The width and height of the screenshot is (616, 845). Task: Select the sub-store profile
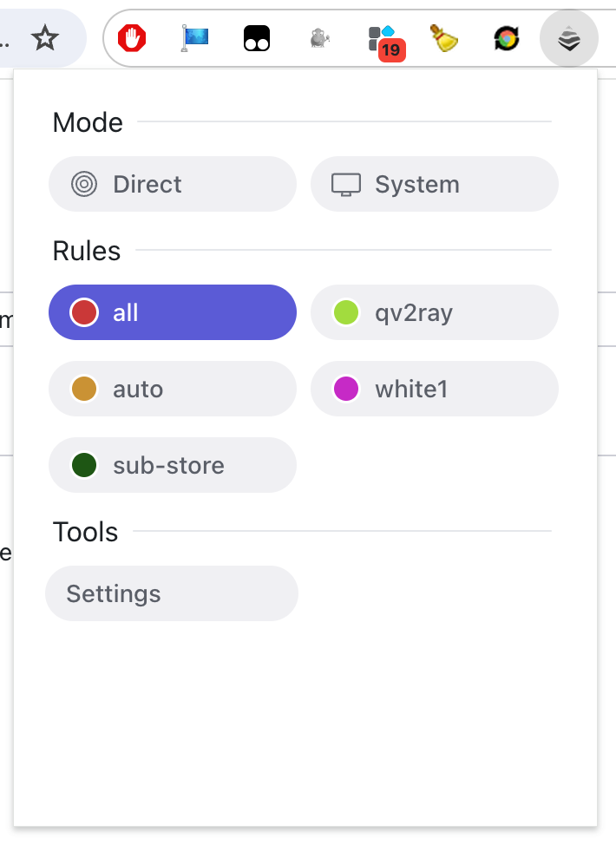click(173, 466)
